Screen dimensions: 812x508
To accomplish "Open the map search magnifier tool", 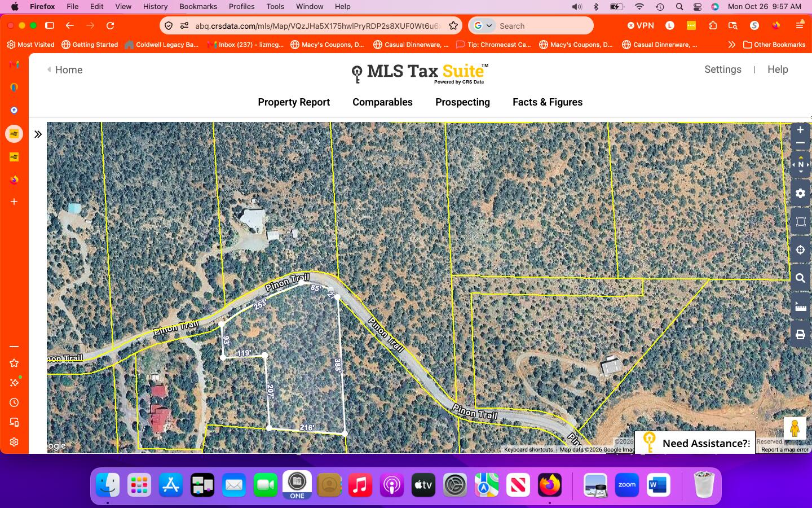I will 801,278.
